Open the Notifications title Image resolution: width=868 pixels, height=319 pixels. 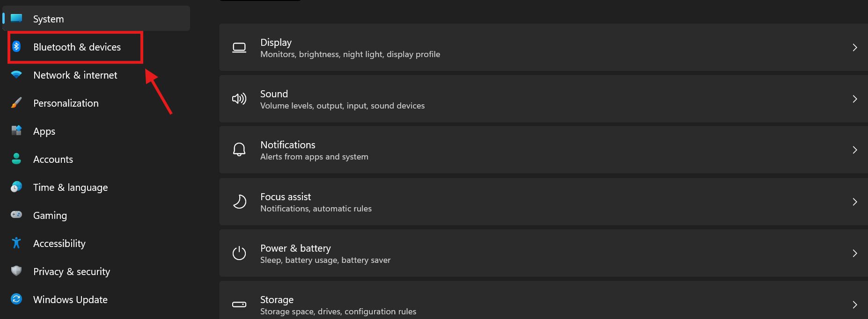pos(287,145)
